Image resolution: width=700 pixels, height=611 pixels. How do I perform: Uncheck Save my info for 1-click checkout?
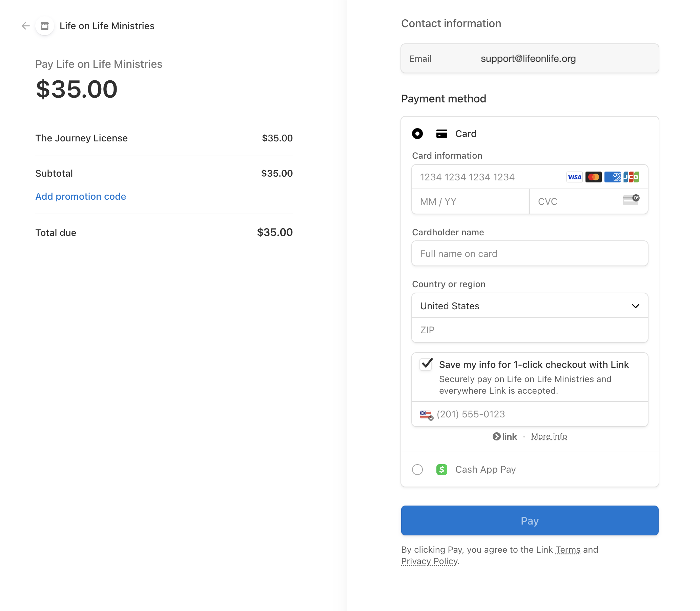click(426, 364)
